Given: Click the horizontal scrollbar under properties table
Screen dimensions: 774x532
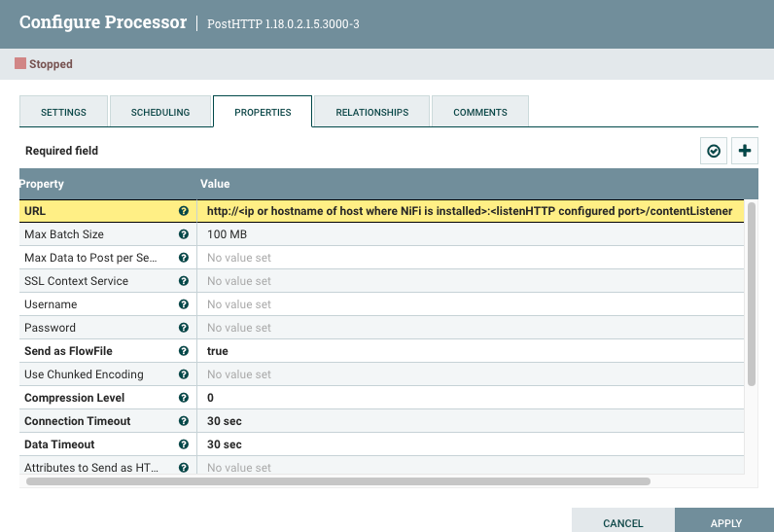Looking at the screenshot, I should 338,481.
